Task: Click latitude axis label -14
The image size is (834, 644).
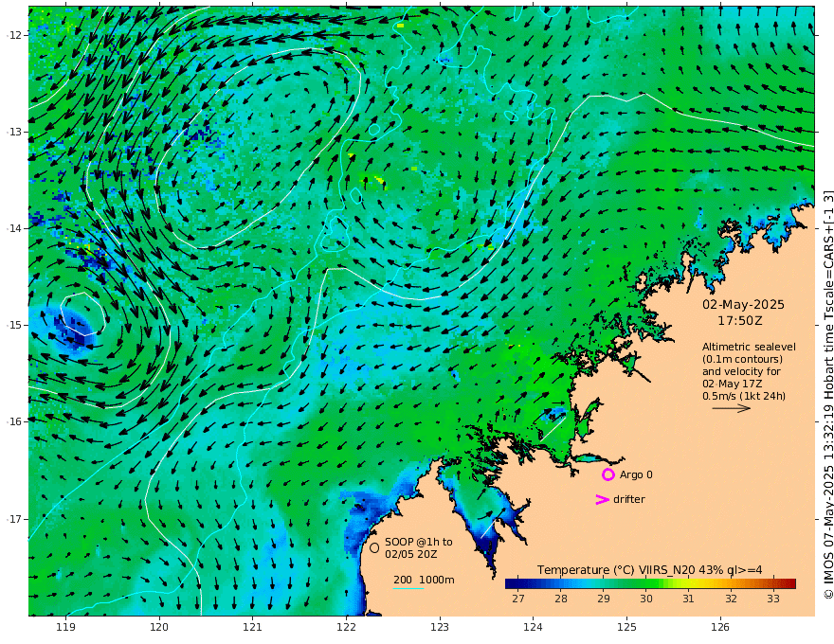Action: [x=13, y=228]
